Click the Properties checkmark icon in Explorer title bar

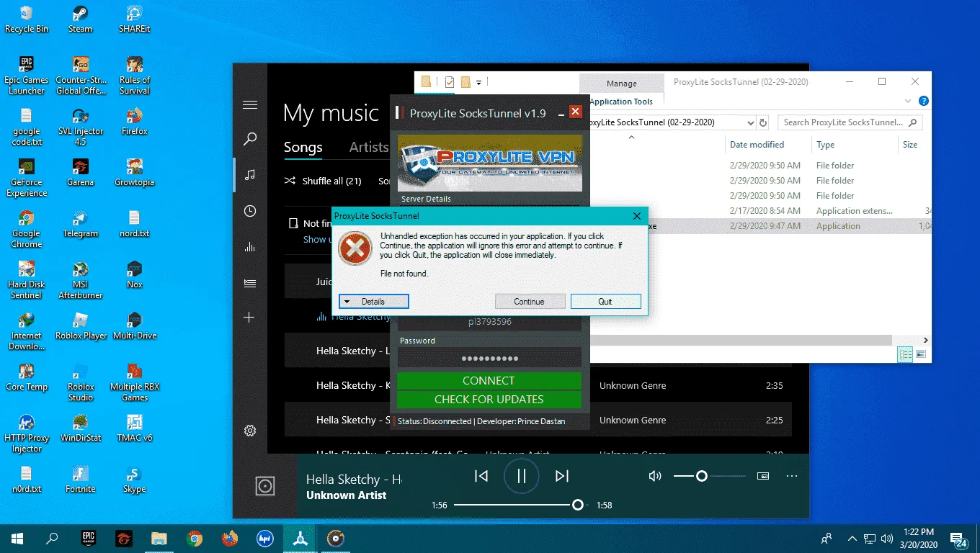click(x=450, y=82)
